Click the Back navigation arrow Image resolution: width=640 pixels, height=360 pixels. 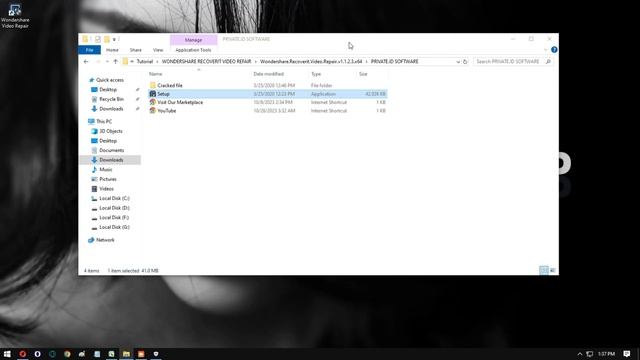86,62
